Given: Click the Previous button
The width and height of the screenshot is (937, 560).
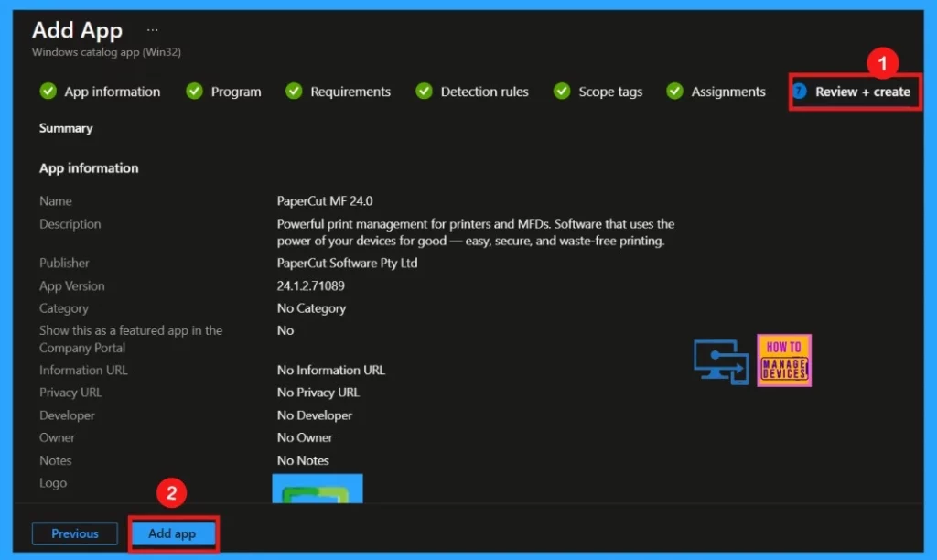Looking at the screenshot, I should [75, 533].
